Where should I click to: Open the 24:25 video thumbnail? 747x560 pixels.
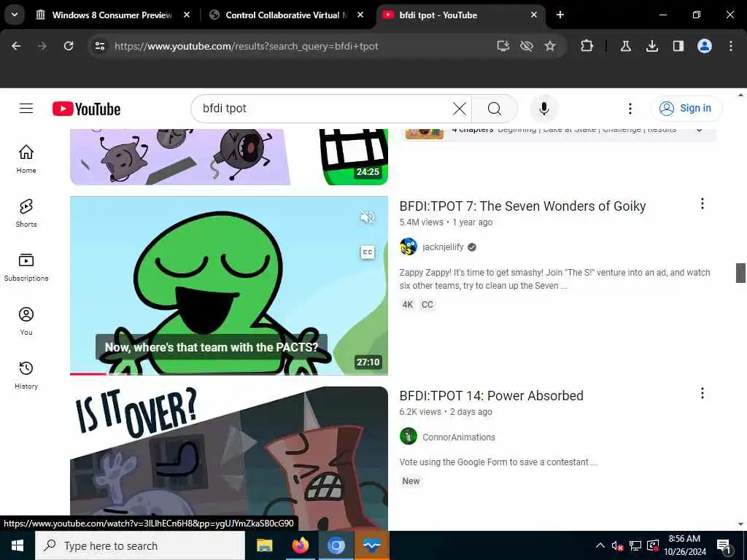point(228,157)
